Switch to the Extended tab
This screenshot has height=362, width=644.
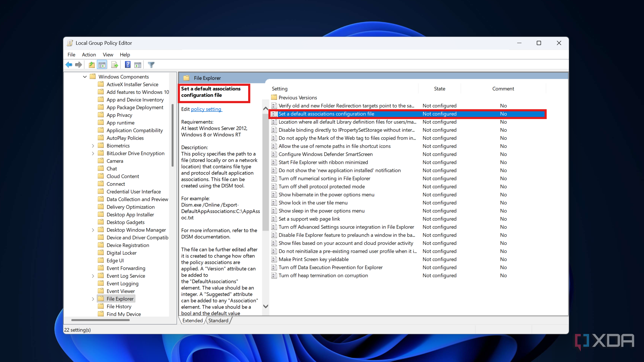[x=192, y=320]
